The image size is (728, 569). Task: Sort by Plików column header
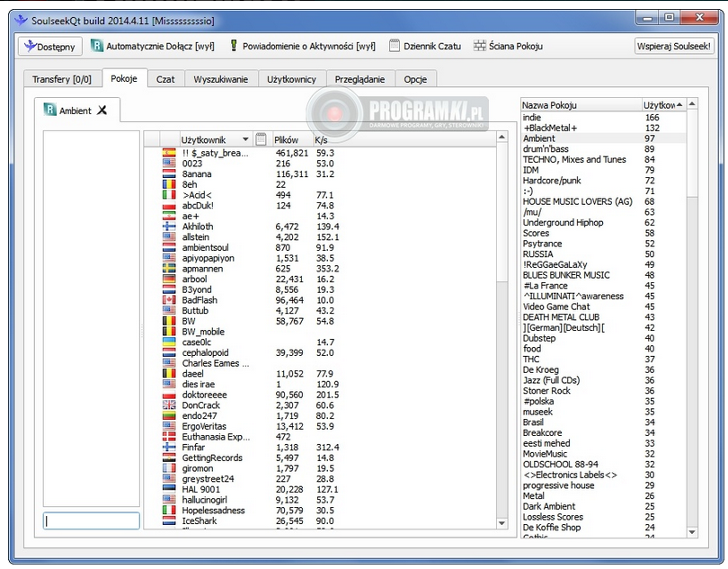pyautogui.click(x=290, y=139)
